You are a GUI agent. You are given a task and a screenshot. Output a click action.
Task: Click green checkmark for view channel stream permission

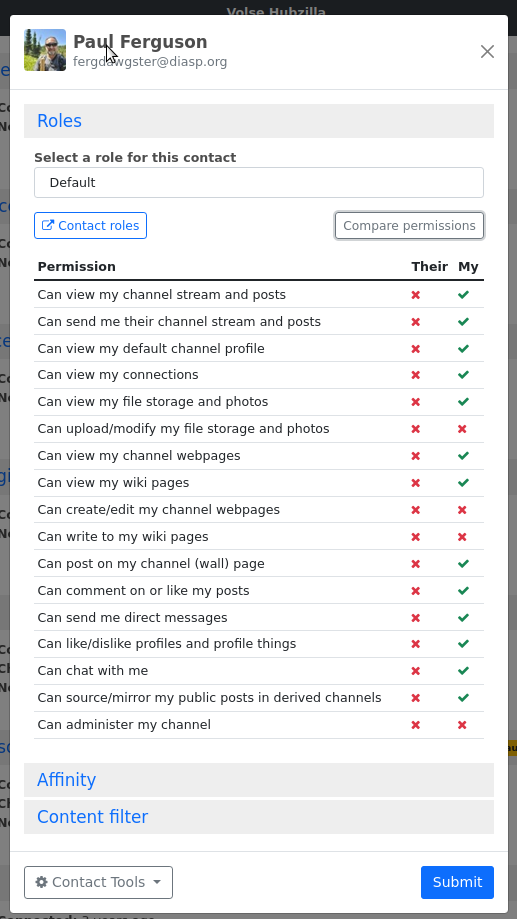click(463, 295)
